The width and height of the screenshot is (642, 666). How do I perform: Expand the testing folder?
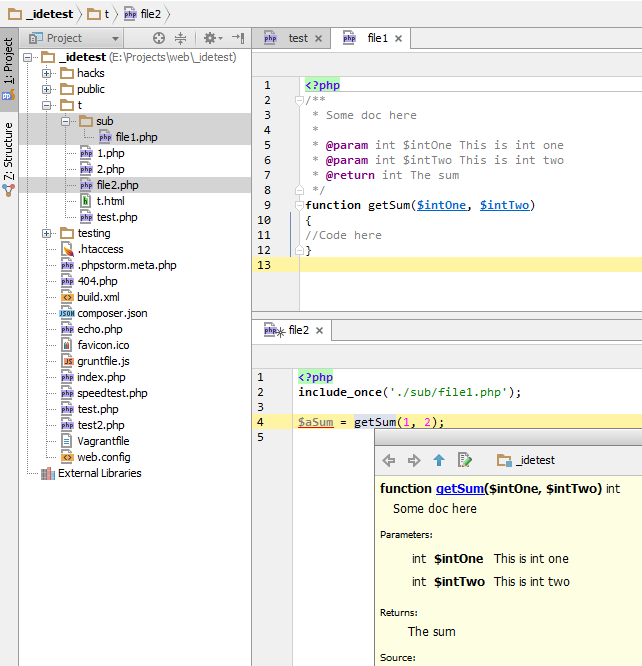(46, 233)
